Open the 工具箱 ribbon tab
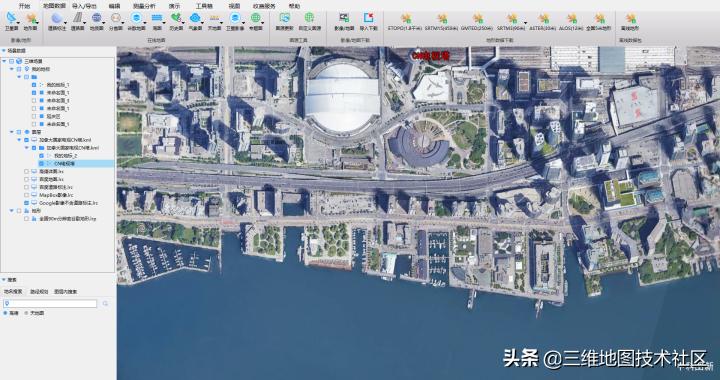This screenshot has width=720, height=380. tap(204, 6)
